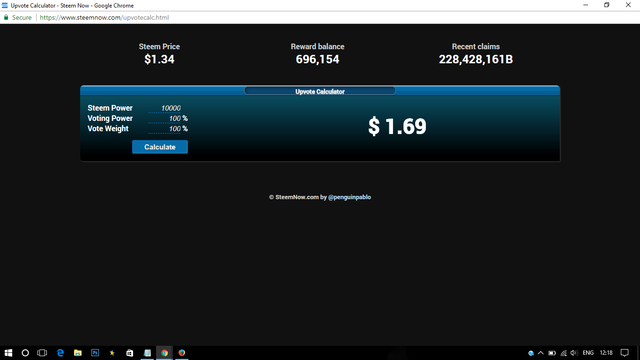Viewport: 640px width, 360px height.
Task: Open network signal tray icon
Action: click(x=563, y=353)
